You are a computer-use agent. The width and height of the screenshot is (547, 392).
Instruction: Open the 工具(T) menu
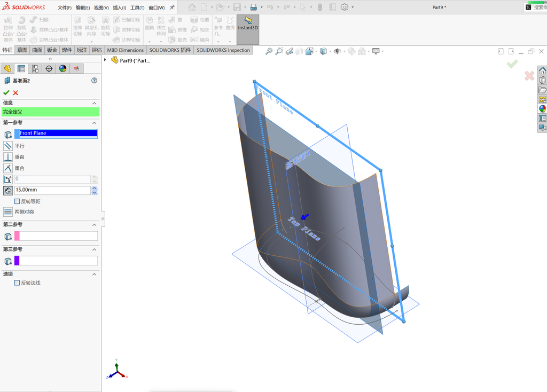137,7
